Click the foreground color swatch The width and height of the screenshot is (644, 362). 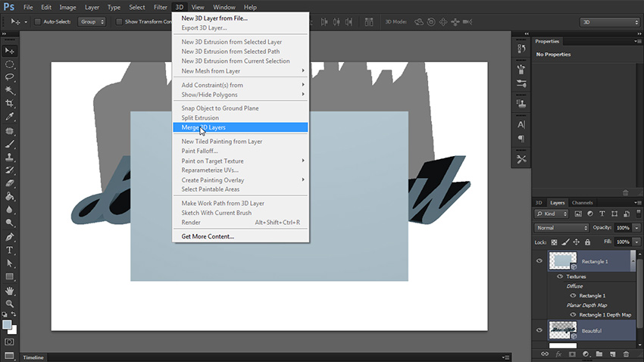pyautogui.click(x=7, y=324)
